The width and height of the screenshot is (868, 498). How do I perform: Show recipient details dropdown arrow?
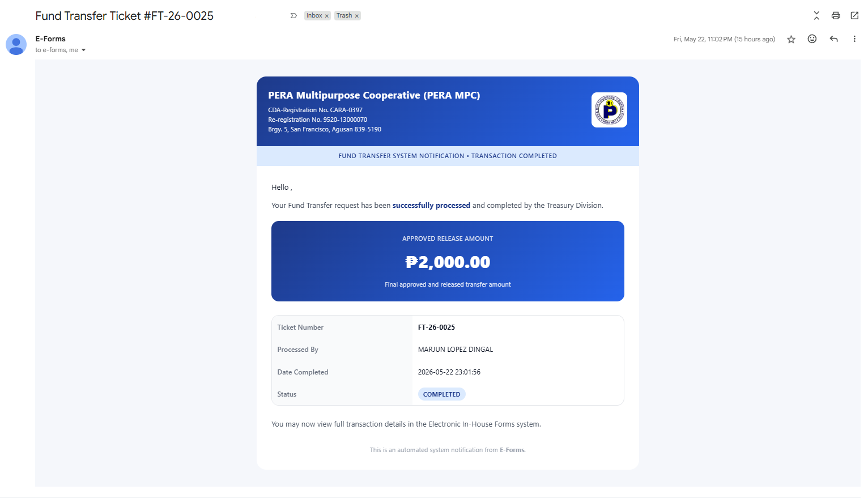tap(83, 50)
